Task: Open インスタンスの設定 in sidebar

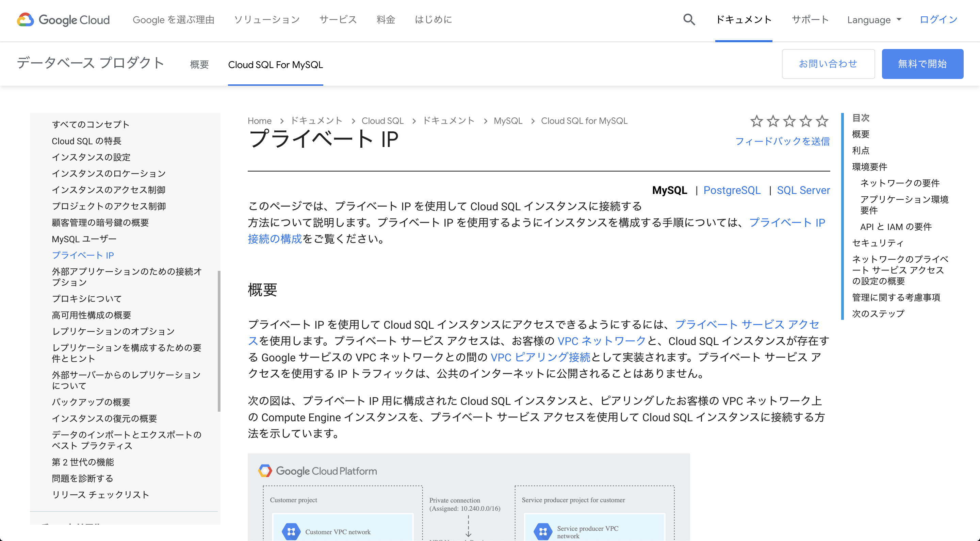Action: (x=91, y=157)
